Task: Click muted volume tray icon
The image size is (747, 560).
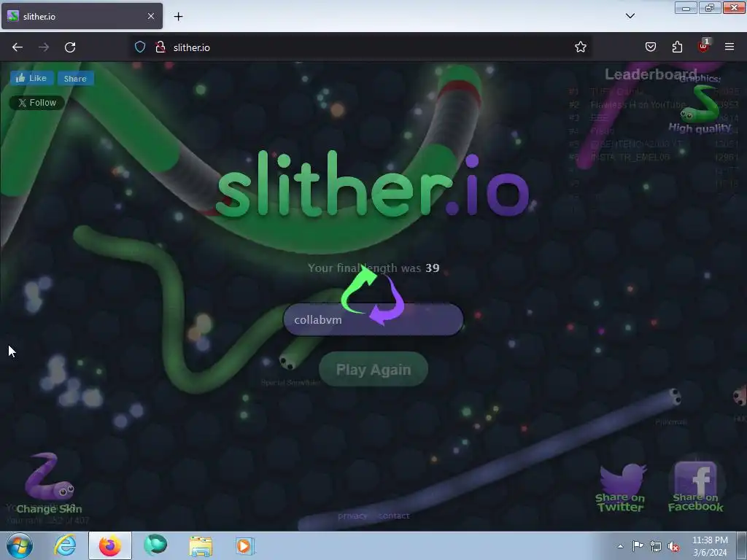Action: [673, 546]
